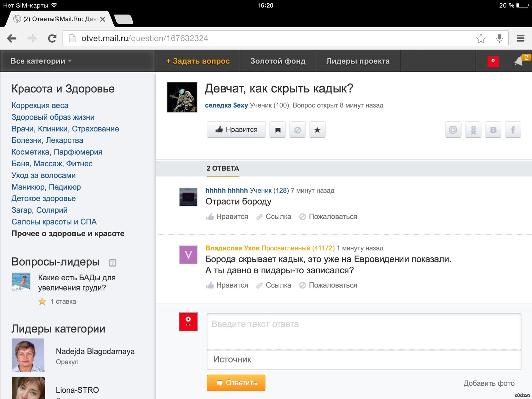The image size is (532, 399).
Task: Share question via Facebook icon
Action: click(x=513, y=130)
